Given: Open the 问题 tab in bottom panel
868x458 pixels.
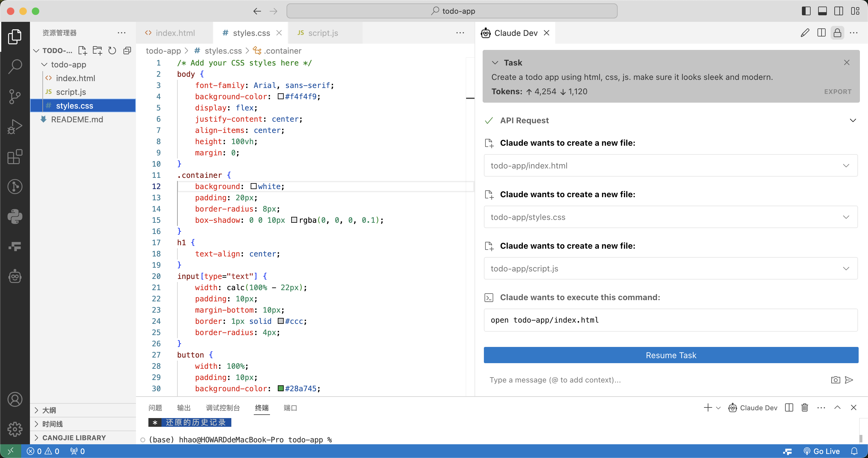Looking at the screenshot, I should 155,407.
